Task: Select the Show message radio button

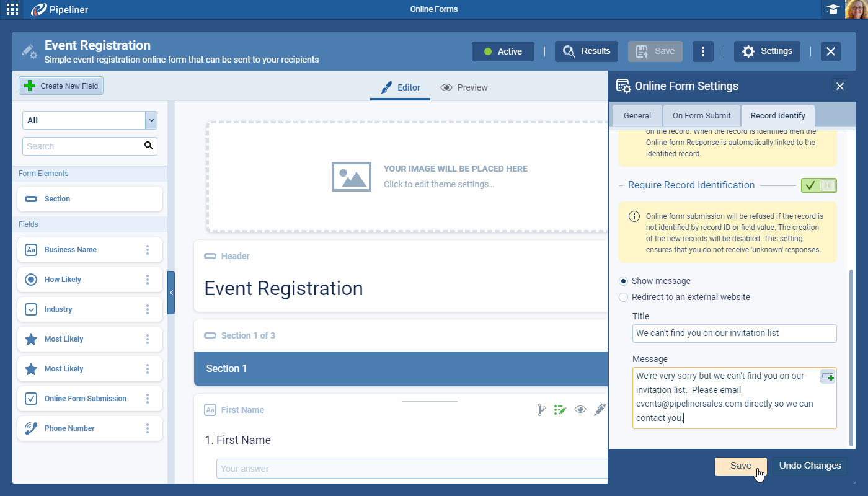Action: pyautogui.click(x=624, y=281)
